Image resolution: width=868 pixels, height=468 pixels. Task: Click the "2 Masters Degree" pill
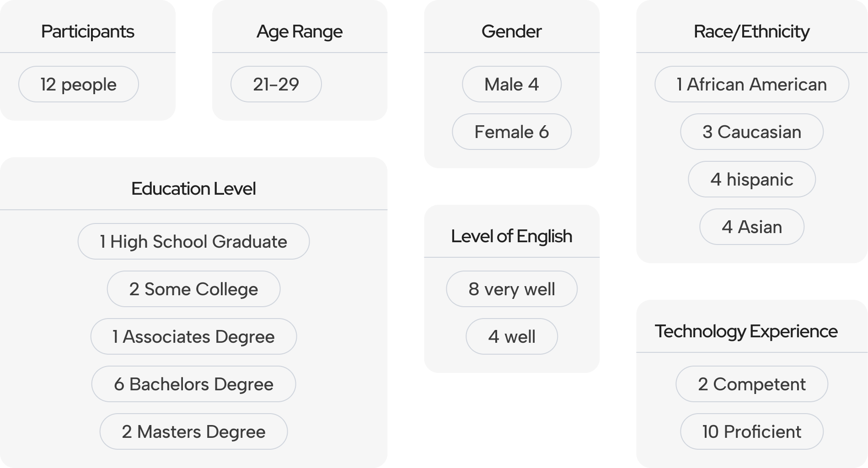[193, 432]
